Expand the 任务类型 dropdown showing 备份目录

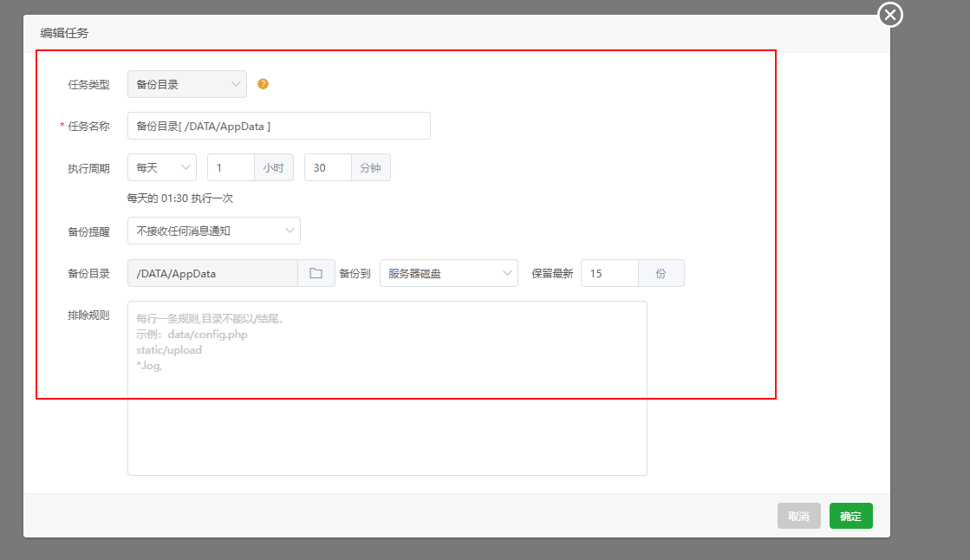(186, 84)
